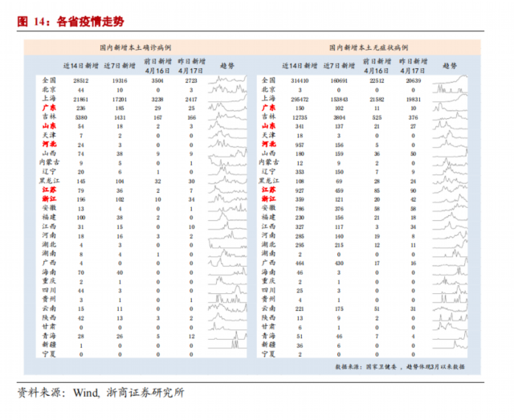Click the 图 14：各省疫情走势 figure title
Image resolution: width=514 pixels, height=420 pixels.
pos(69,21)
